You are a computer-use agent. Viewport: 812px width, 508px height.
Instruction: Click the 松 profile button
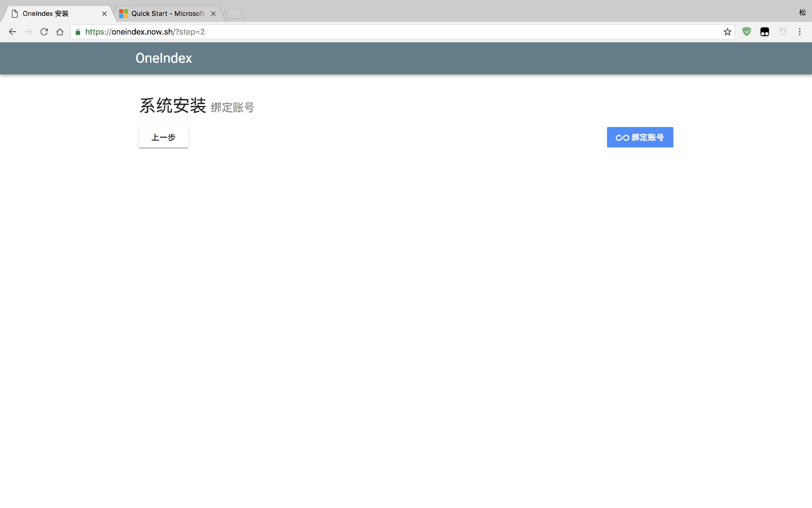[x=802, y=13]
